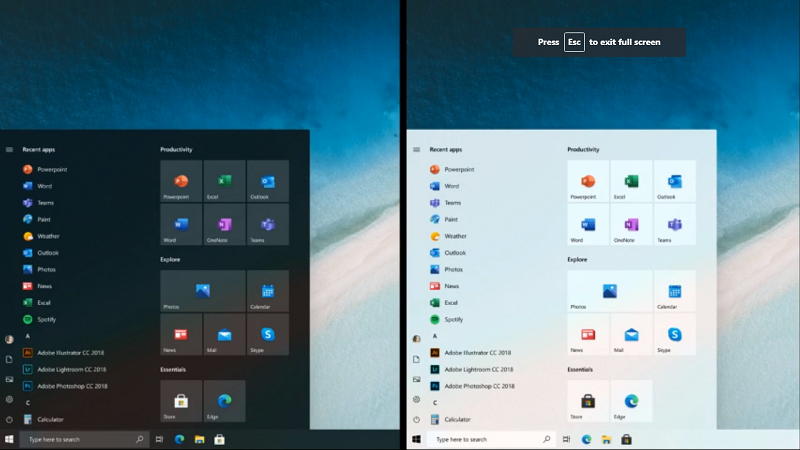Image resolution: width=800 pixels, height=450 pixels.
Task: Open power options in dark Start sidebar
Action: 9,419
